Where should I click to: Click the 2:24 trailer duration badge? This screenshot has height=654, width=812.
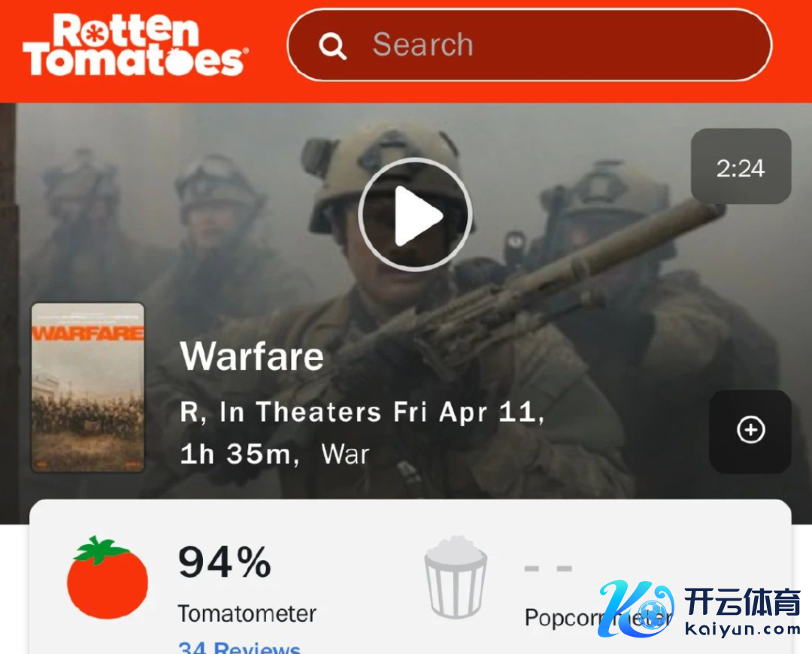click(x=741, y=166)
